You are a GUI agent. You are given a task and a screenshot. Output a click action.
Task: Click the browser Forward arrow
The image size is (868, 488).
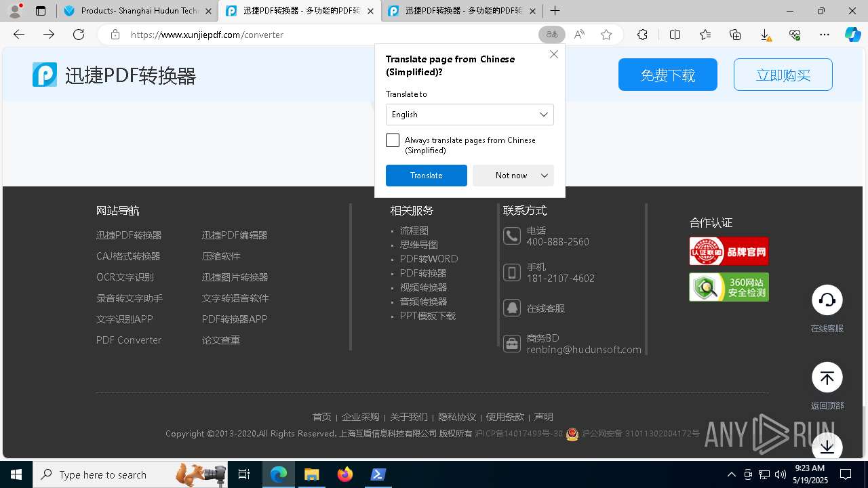(x=49, y=35)
